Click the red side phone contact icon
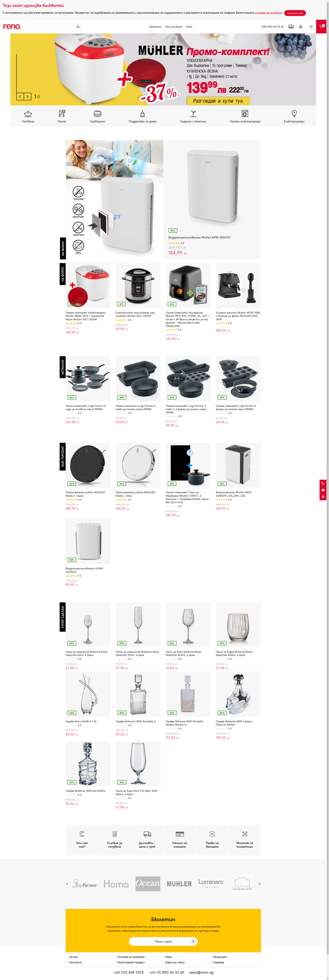The image size is (329, 980). pyautogui.click(x=323, y=483)
